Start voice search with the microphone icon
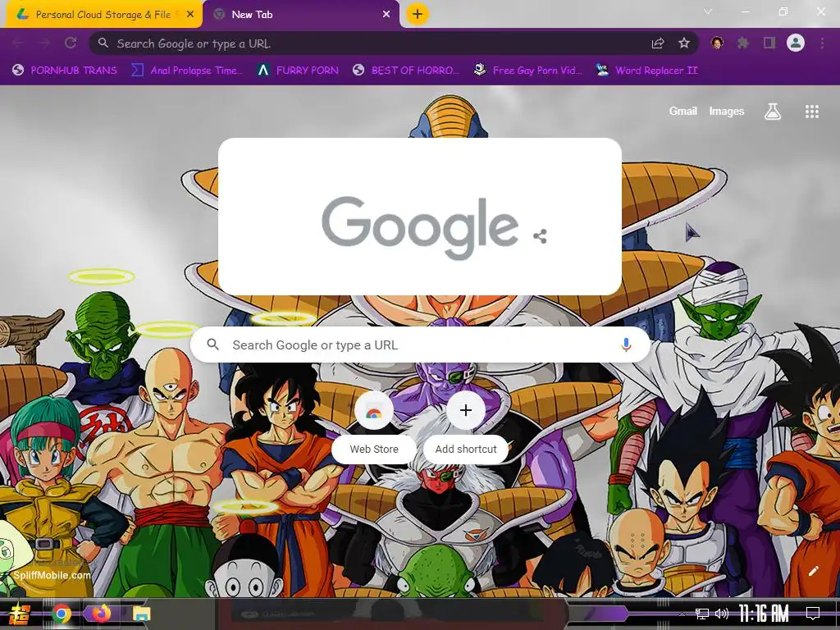This screenshot has width=840, height=630. (x=626, y=345)
